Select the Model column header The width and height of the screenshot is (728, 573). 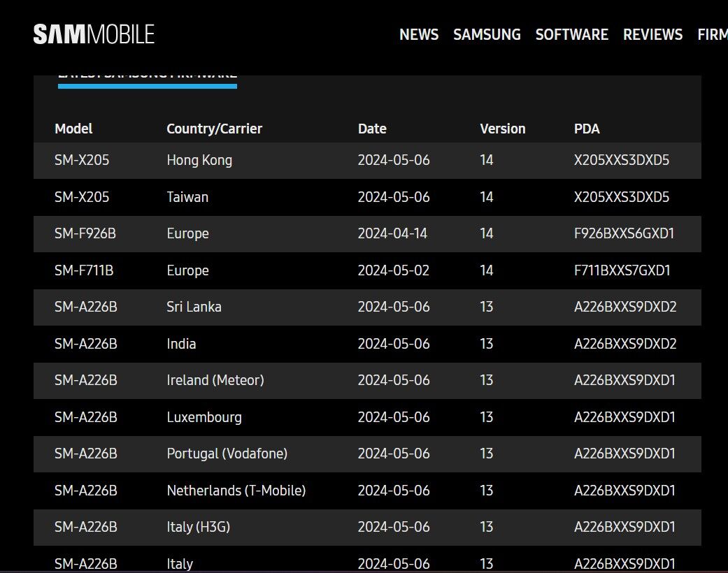click(x=73, y=129)
